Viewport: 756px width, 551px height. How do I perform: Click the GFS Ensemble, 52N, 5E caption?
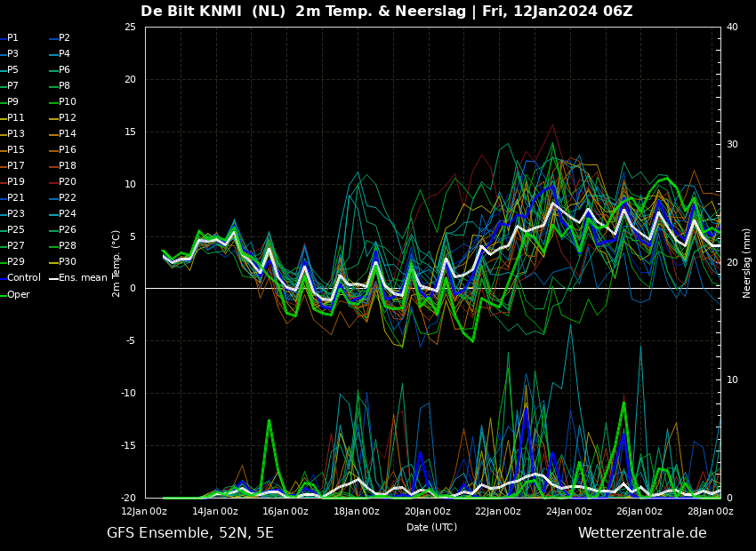(190, 532)
